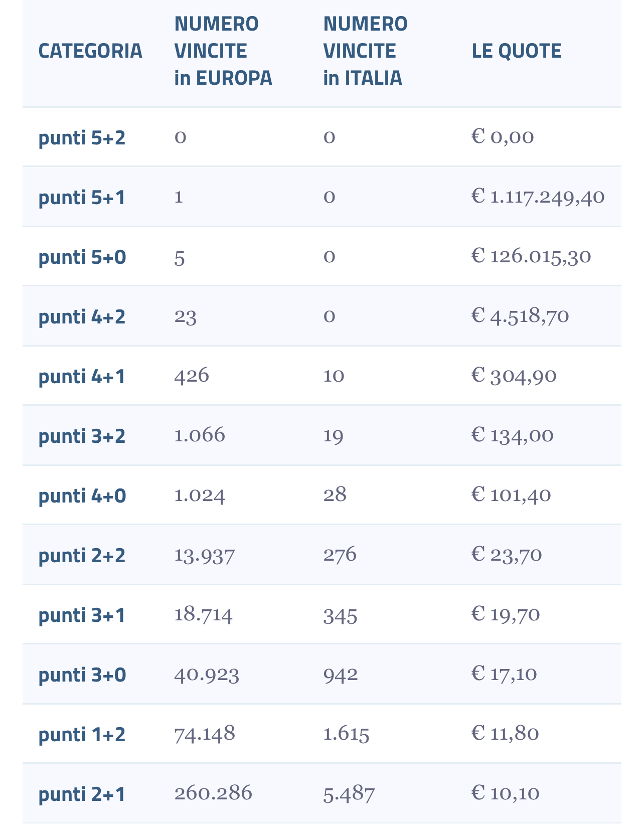
Task: Click the 1.615 Italy wins cell
Action: 346,734
